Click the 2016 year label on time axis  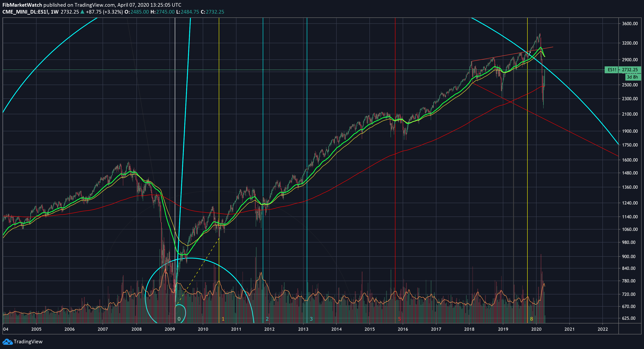pos(403,329)
